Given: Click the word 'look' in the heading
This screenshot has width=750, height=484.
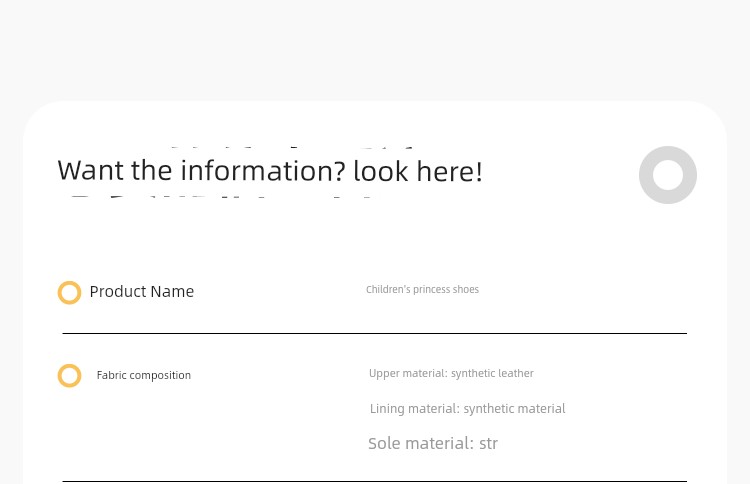Looking at the screenshot, I should point(381,171).
